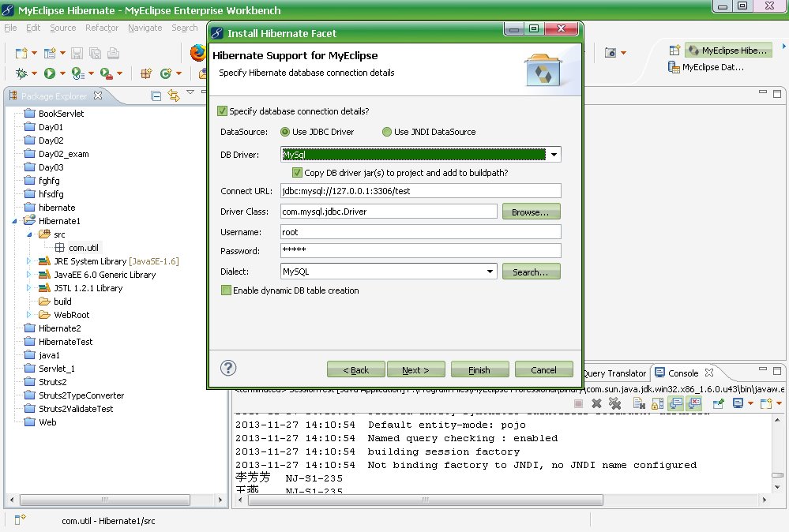The image size is (789, 532).
Task: Click the Next button in wizard
Action: pyautogui.click(x=415, y=369)
